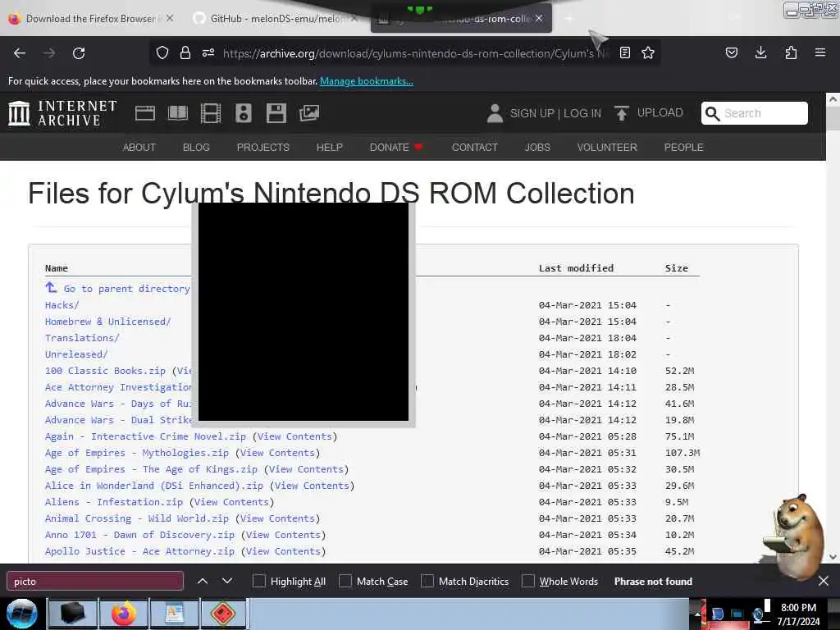Viewport: 840px width, 630px height.
Task: Open the Windows Start orb
Action: click(22, 614)
